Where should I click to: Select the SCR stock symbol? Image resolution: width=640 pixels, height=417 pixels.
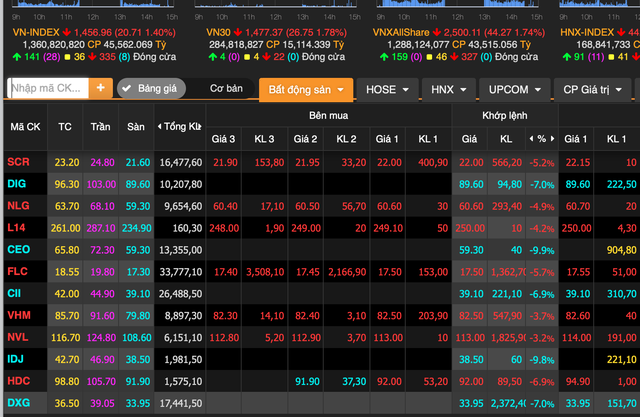tap(18, 162)
